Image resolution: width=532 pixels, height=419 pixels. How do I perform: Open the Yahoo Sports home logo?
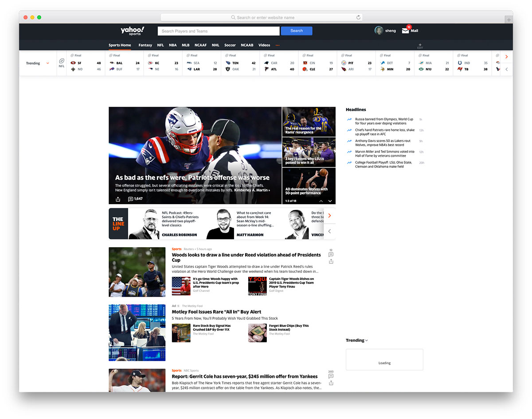(x=133, y=31)
